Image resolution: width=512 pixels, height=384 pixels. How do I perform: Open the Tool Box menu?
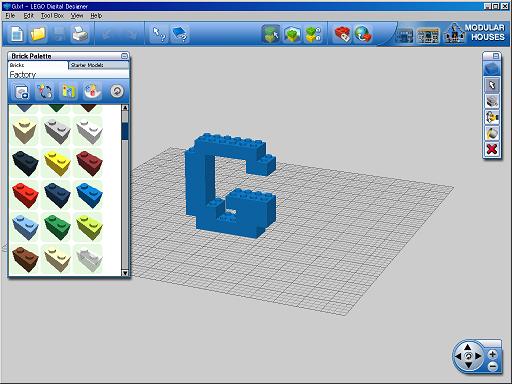tap(52, 16)
